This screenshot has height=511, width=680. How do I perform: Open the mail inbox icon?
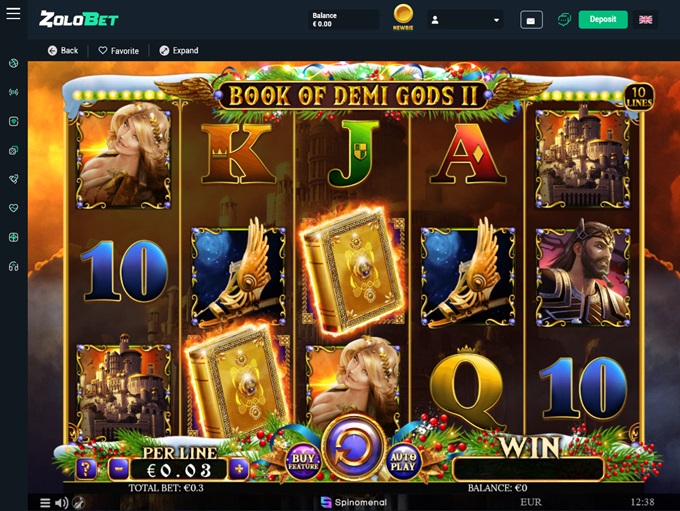[x=531, y=20]
